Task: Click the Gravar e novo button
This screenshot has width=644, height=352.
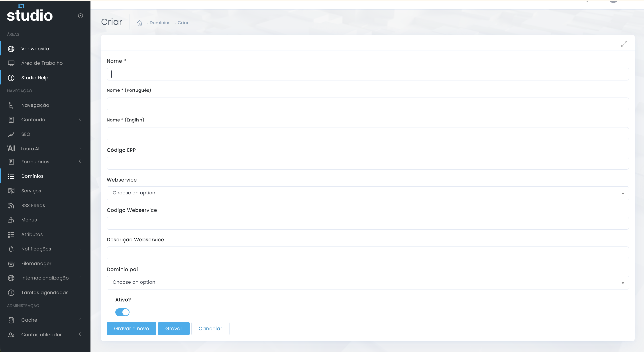Action: click(131, 328)
